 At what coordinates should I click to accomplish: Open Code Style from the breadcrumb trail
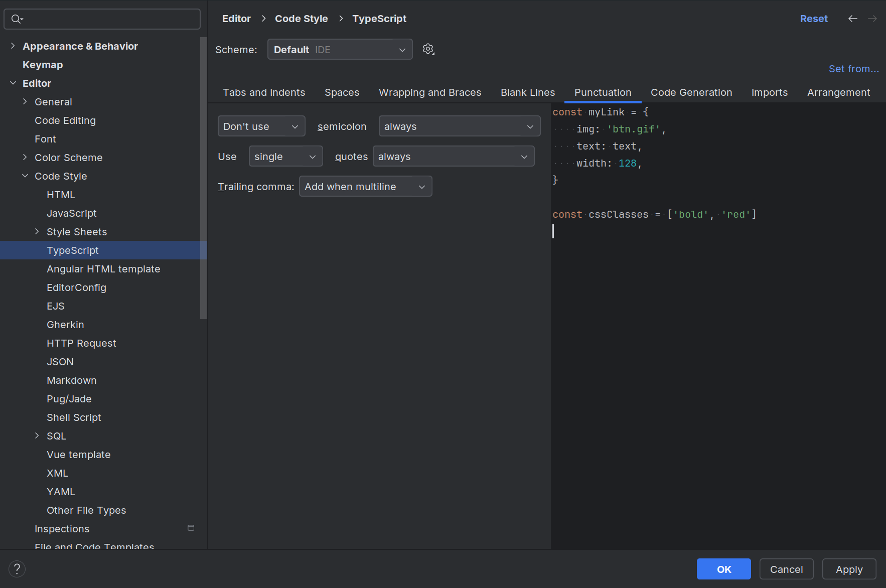tap(301, 19)
